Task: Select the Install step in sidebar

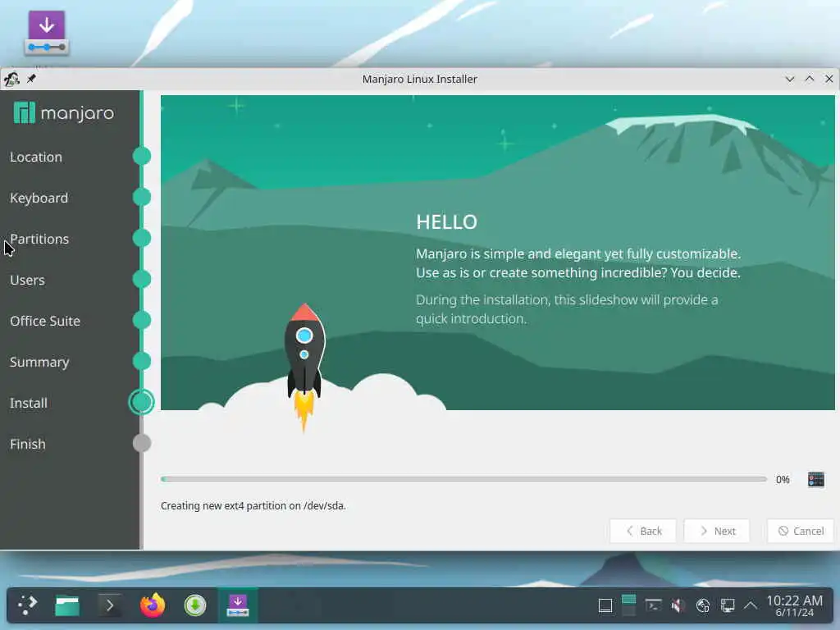Action: pos(29,403)
